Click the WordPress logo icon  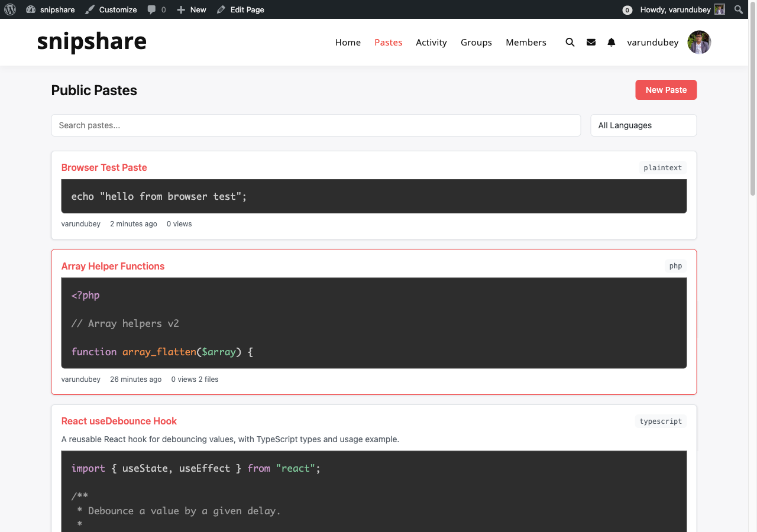[x=10, y=9]
